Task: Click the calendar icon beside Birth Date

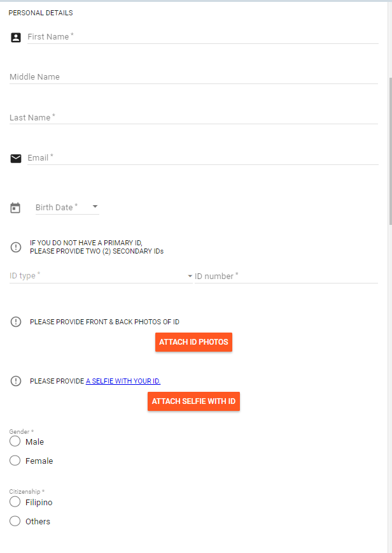Action: click(x=16, y=208)
